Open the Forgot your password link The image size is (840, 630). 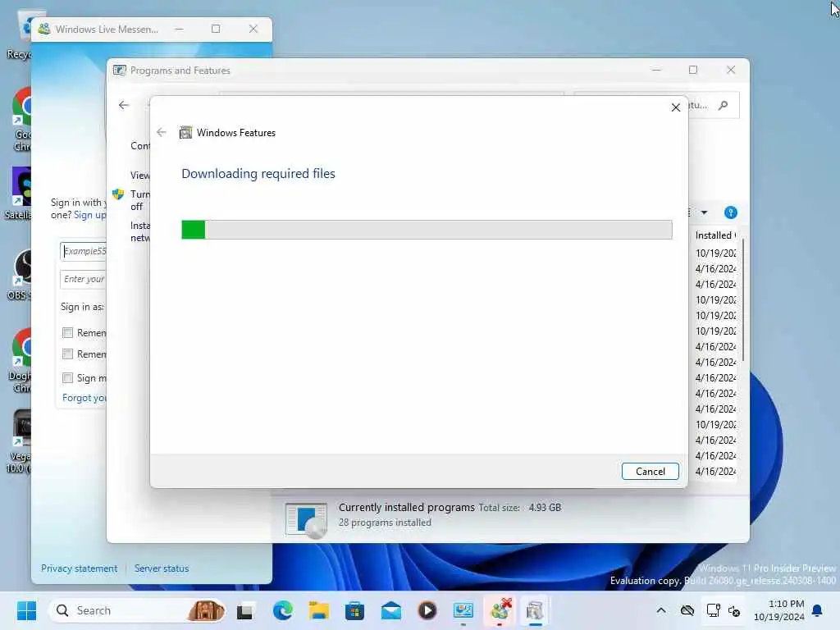pos(84,398)
